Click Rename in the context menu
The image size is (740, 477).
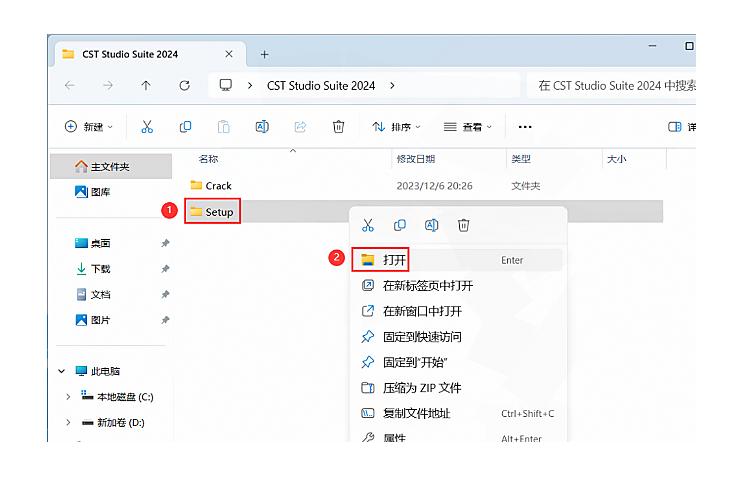pos(431,225)
